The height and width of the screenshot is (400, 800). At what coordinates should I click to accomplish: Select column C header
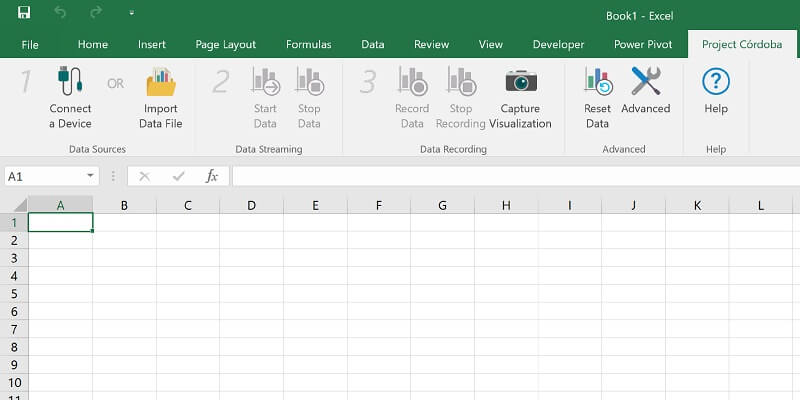coord(188,205)
